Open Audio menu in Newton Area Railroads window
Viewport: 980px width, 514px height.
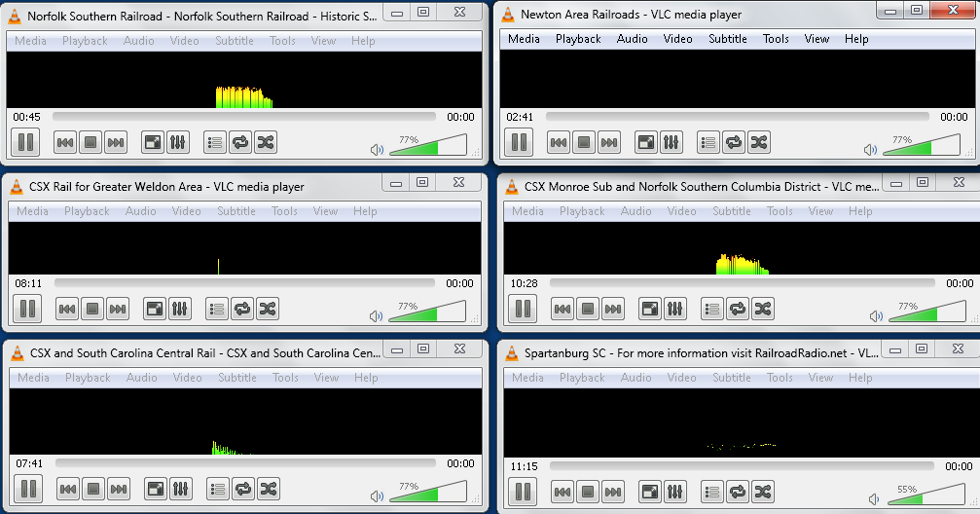[x=632, y=39]
